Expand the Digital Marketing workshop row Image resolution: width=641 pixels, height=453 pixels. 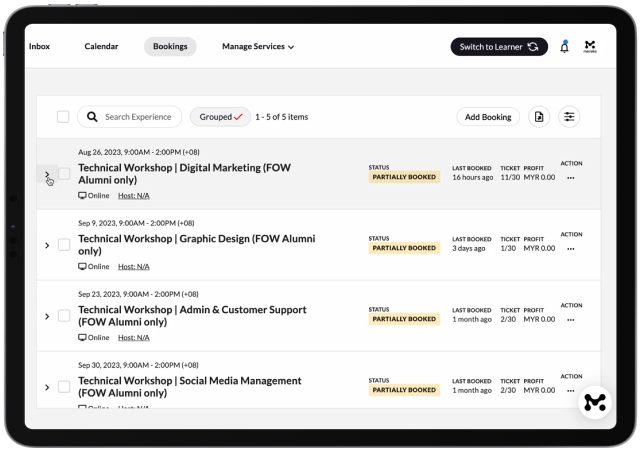(x=47, y=174)
